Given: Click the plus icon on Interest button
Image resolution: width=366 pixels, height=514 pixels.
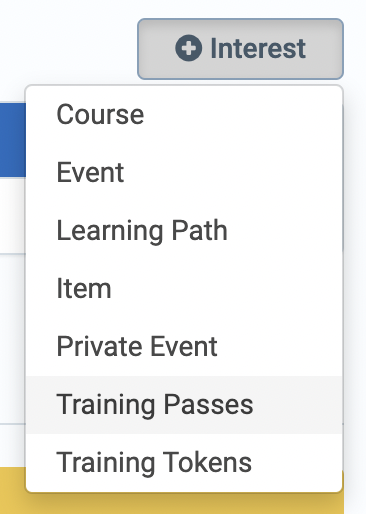Looking at the screenshot, I should (188, 48).
